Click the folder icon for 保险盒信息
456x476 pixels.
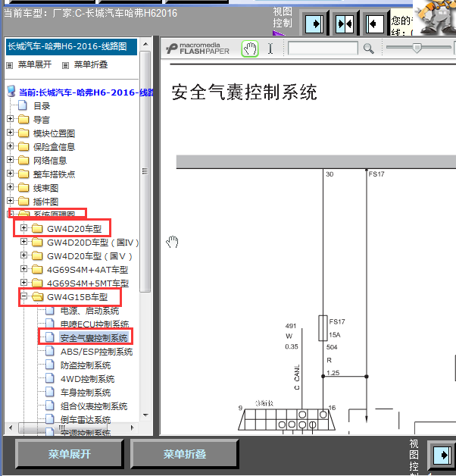click(x=23, y=146)
